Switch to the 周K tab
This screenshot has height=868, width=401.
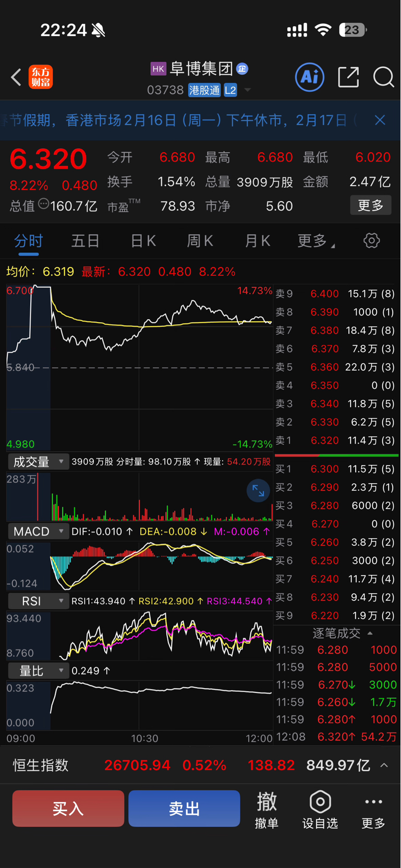pyautogui.click(x=200, y=241)
